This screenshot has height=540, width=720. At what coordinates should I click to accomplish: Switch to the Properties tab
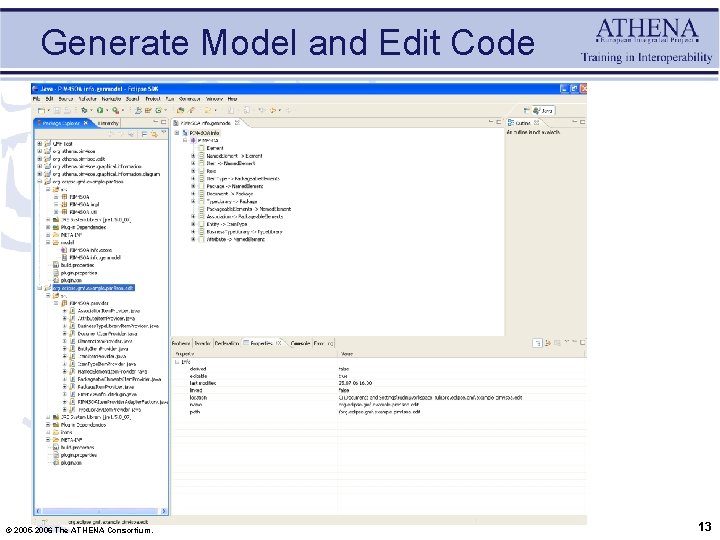[x=261, y=343]
